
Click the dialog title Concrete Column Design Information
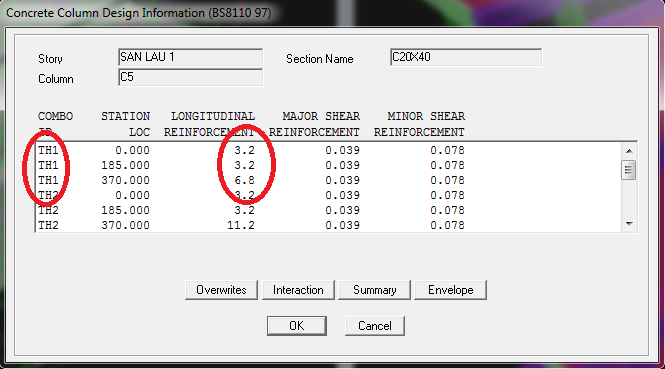coord(138,13)
